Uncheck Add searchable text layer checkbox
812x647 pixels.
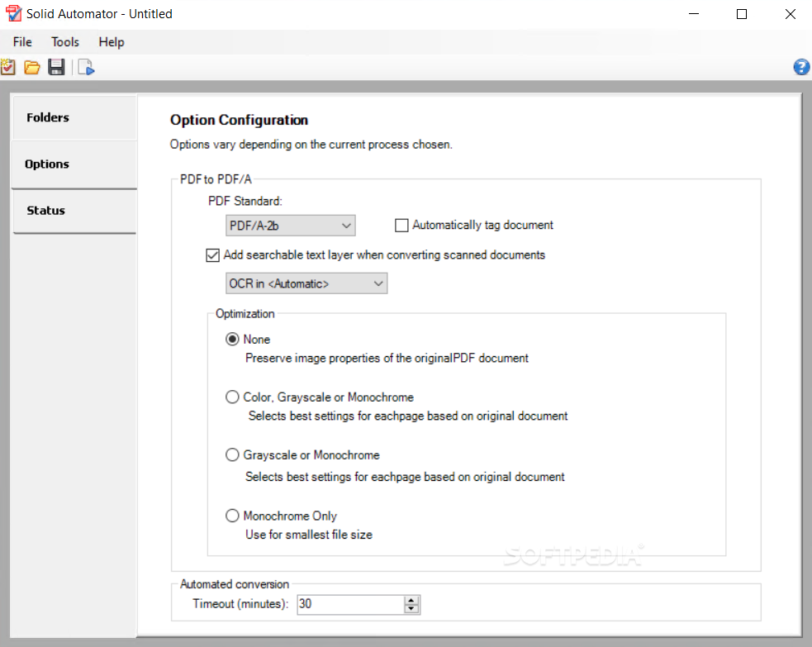click(212, 255)
